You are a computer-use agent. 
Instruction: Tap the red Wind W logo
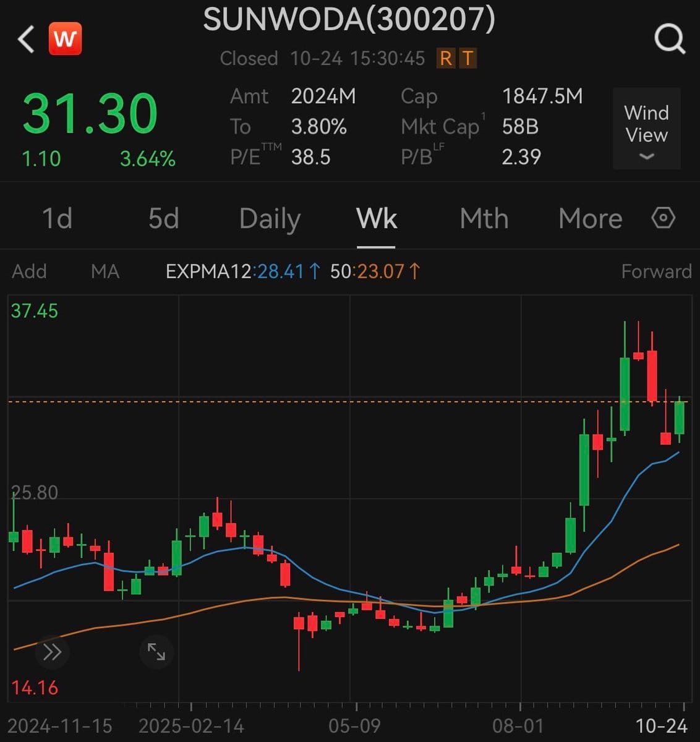pyautogui.click(x=65, y=39)
